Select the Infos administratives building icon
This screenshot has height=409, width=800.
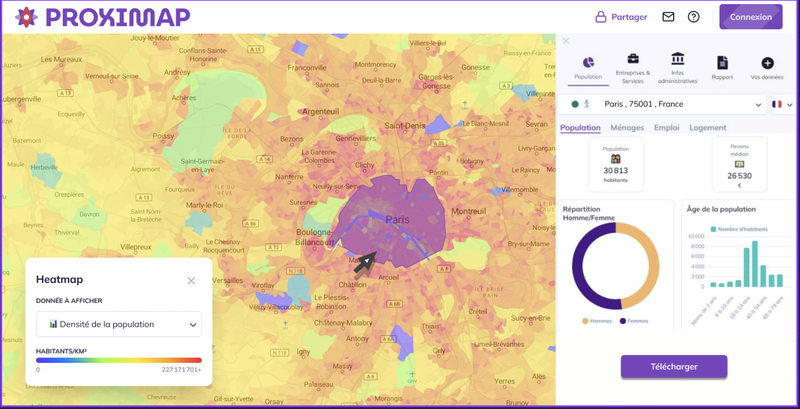coord(678,60)
